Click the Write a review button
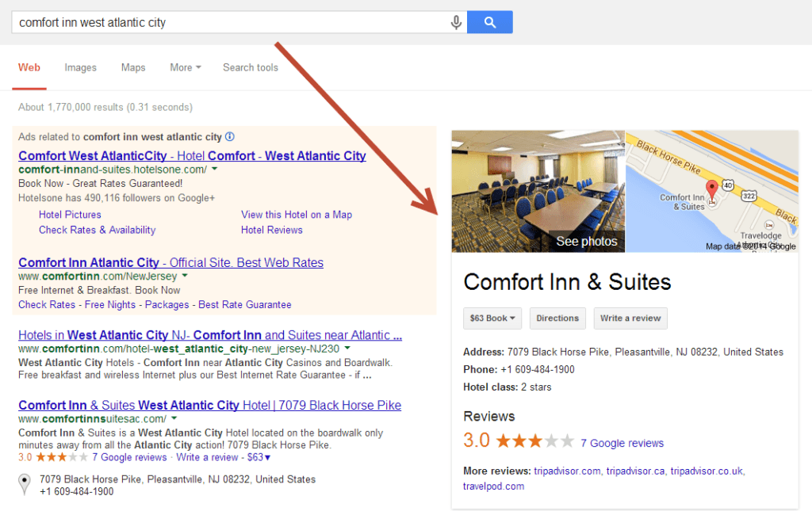 pyautogui.click(x=630, y=318)
